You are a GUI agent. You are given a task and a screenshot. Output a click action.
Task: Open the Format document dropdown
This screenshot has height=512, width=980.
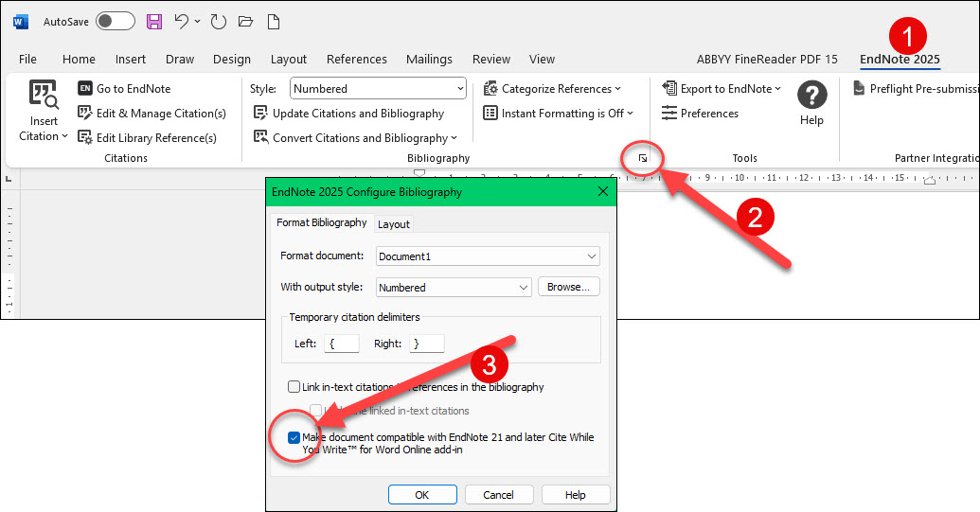(x=591, y=256)
